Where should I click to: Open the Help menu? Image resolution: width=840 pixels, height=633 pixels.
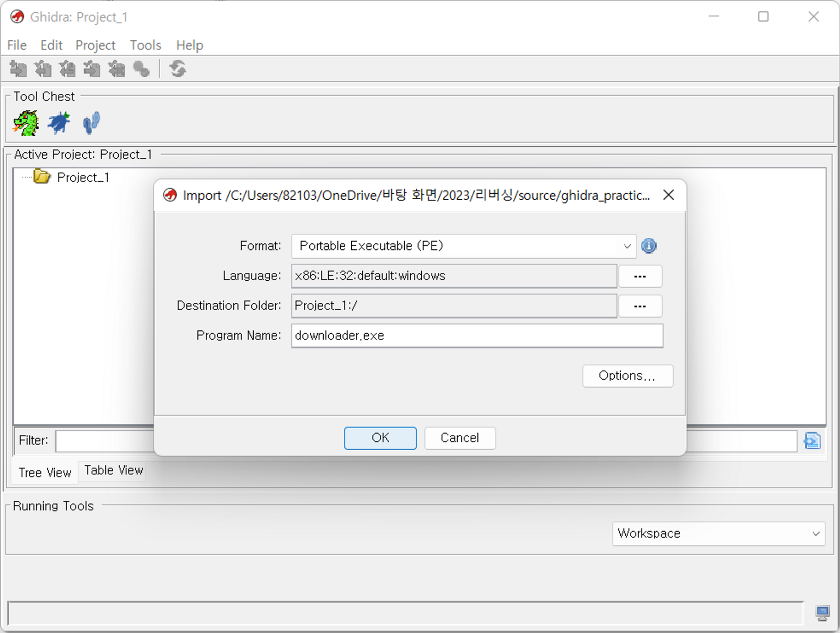[x=190, y=45]
